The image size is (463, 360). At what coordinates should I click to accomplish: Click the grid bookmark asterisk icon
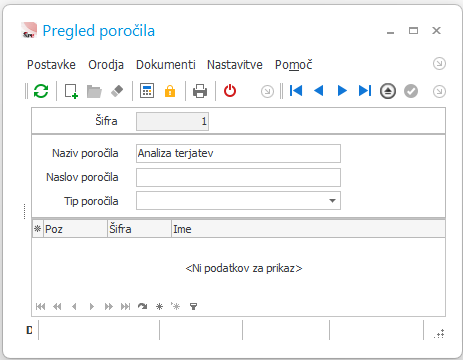pyautogui.click(x=160, y=306)
